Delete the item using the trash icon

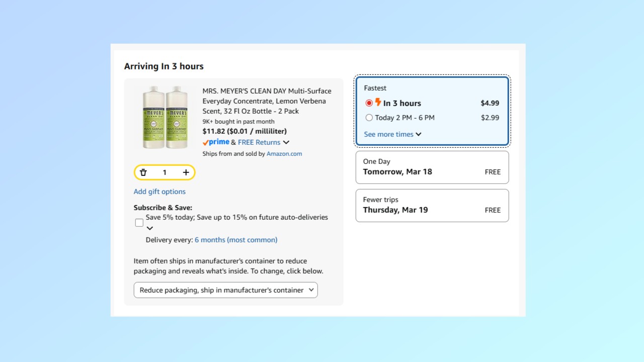143,172
